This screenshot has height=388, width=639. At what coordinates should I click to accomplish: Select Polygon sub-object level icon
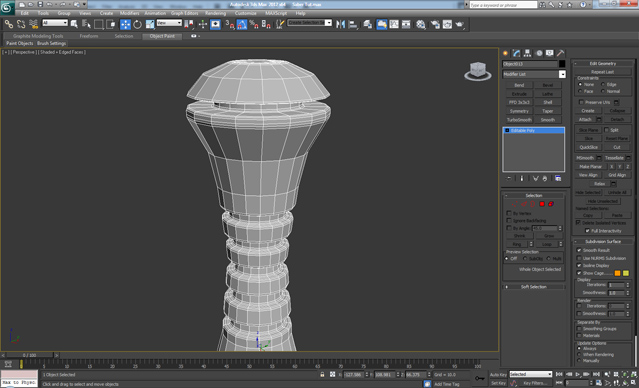coord(542,204)
